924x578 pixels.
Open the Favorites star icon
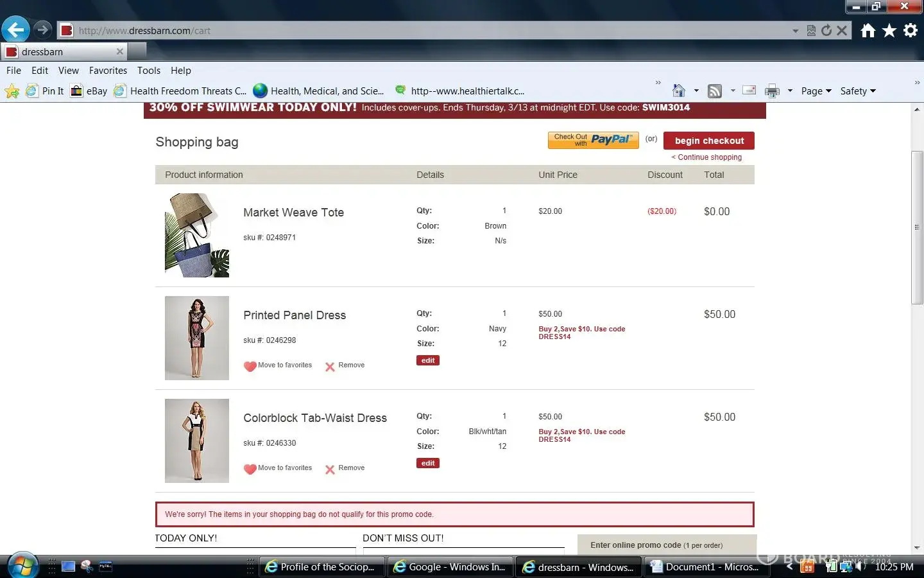pos(889,30)
